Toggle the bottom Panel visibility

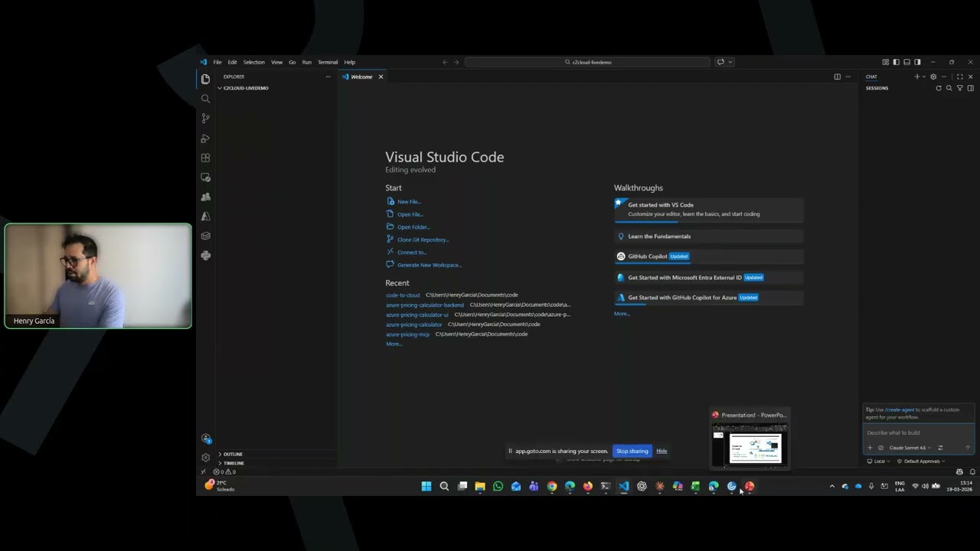[x=906, y=62]
